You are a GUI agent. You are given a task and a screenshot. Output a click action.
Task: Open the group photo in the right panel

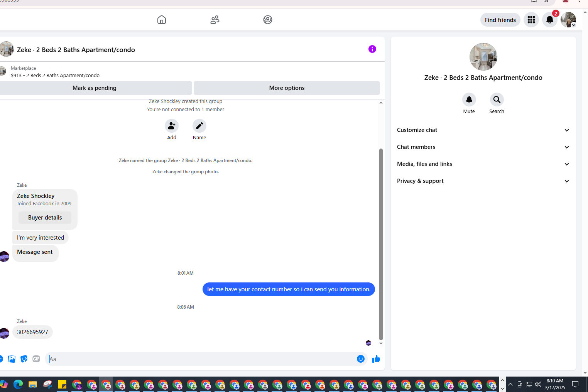tap(483, 57)
